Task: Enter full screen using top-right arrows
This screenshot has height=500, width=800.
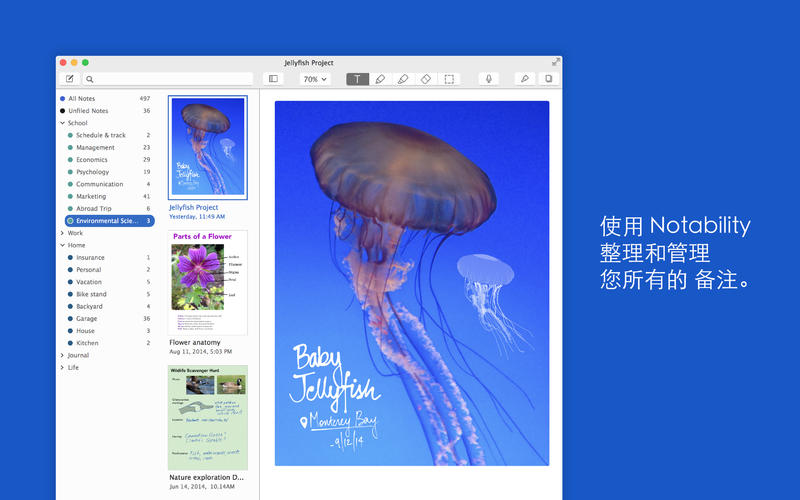Action: 555,62
